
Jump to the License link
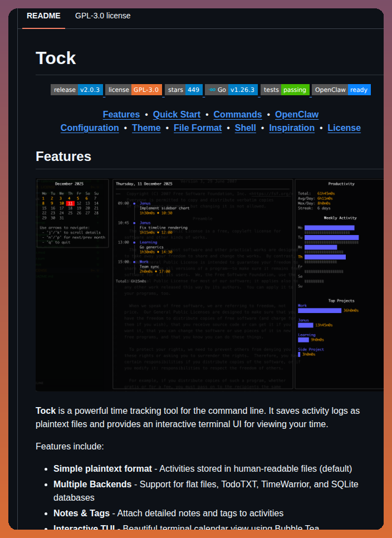pyautogui.click(x=344, y=128)
